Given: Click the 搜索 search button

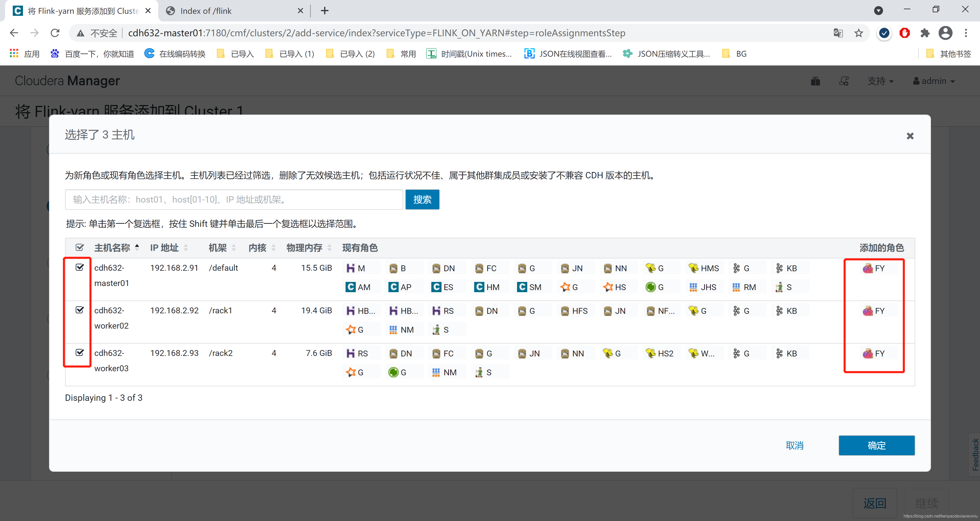Looking at the screenshot, I should pos(422,199).
